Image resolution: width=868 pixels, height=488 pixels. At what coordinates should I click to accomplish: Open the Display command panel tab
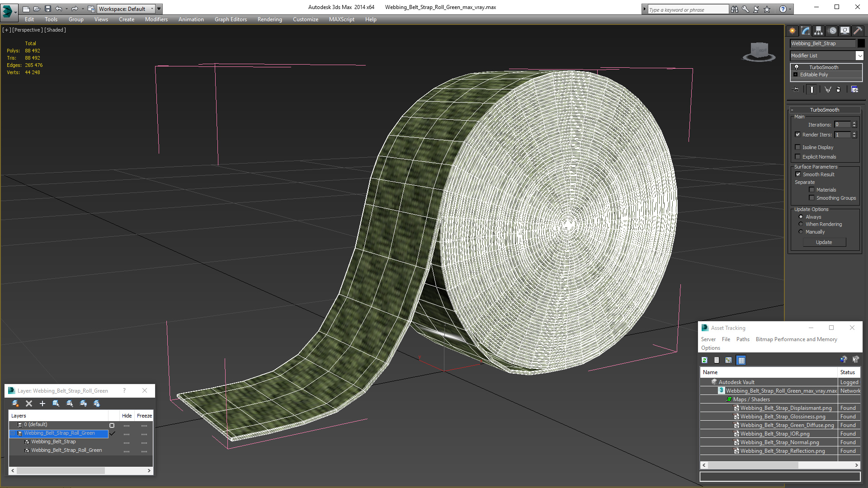844,31
